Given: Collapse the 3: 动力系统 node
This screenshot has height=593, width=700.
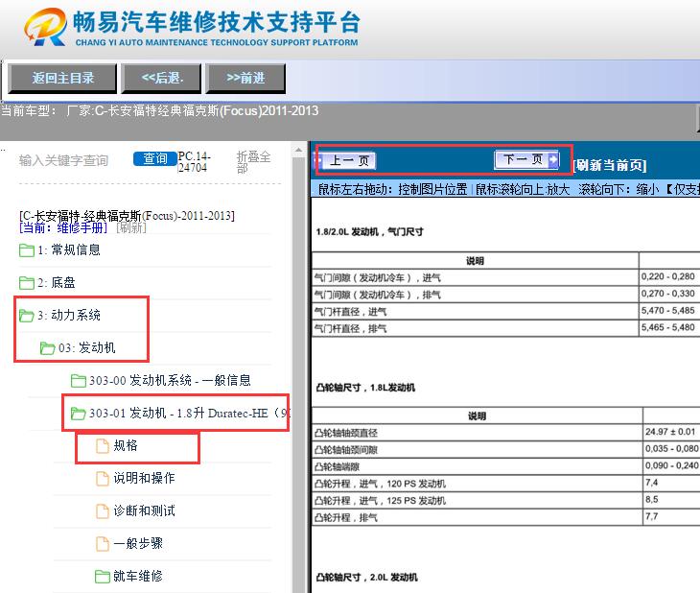Looking at the screenshot, I should click(x=69, y=315).
